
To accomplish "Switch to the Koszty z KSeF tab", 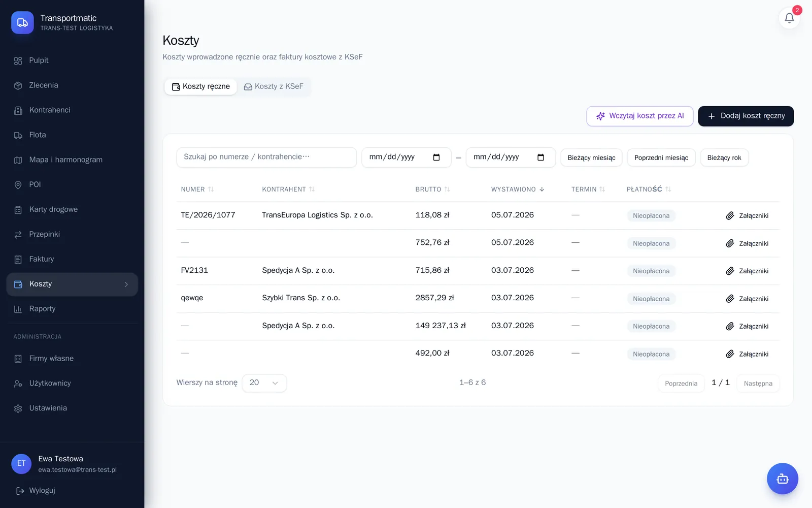I will pyautogui.click(x=274, y=86).
